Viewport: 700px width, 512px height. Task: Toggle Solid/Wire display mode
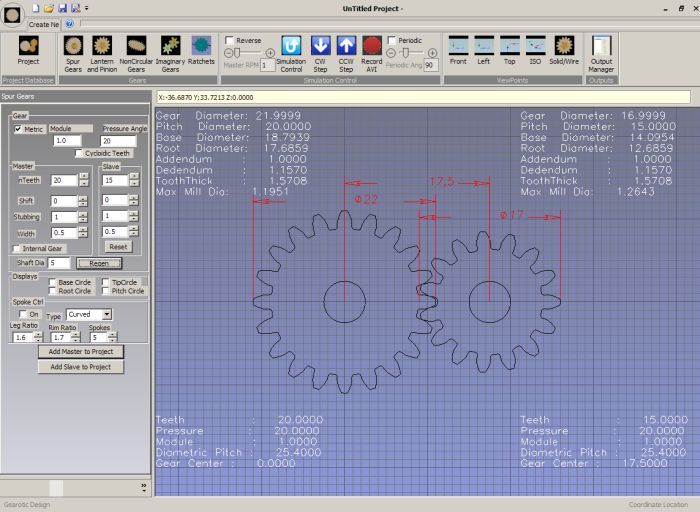564,50
